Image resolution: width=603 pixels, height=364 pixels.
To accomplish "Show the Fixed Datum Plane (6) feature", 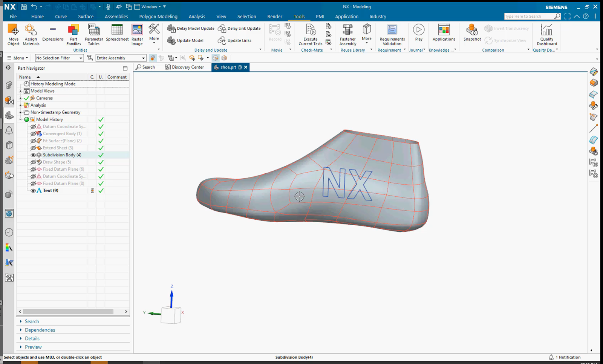I will [33, 170].
